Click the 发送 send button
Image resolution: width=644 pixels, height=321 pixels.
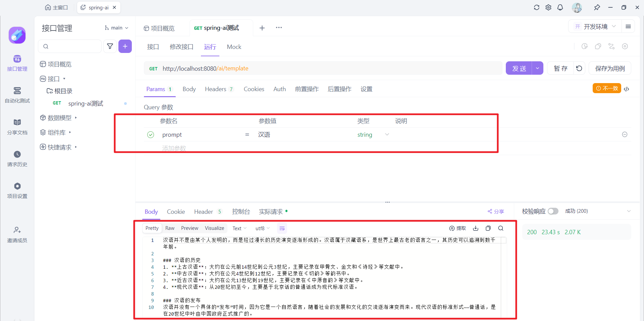coord(519,68)
